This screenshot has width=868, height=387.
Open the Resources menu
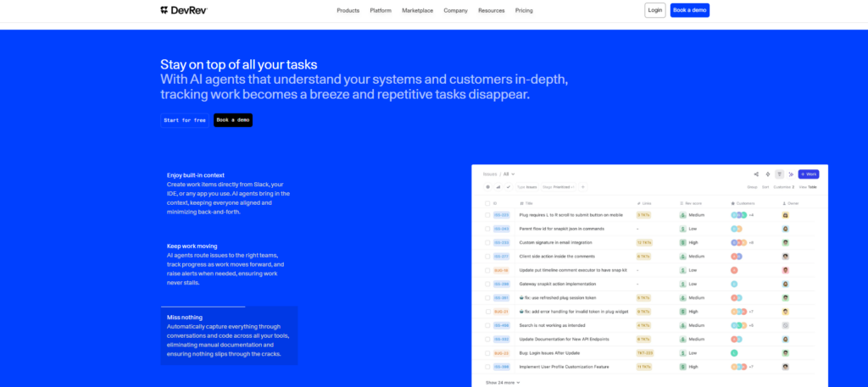click(492, 10)
